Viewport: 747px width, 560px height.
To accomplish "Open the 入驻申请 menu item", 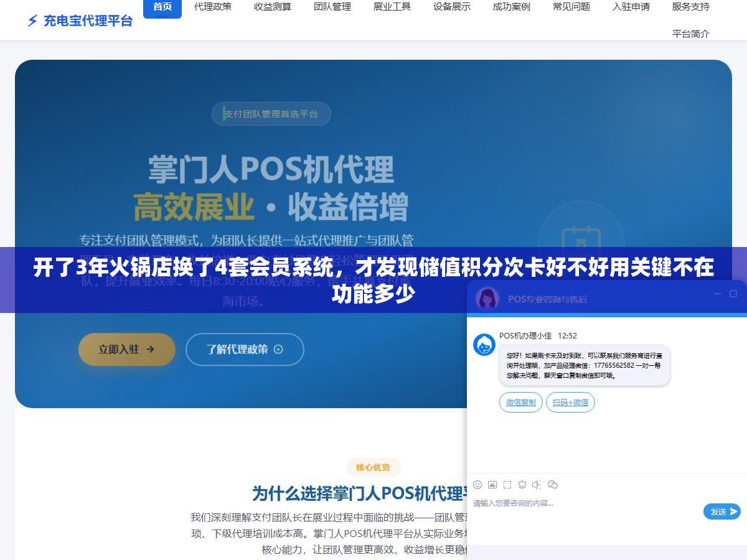I will [x=631, y=7].
